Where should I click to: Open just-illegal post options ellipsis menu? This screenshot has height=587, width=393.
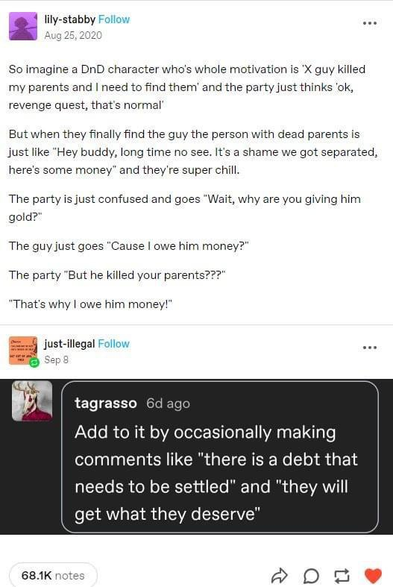tap(370, 347)
